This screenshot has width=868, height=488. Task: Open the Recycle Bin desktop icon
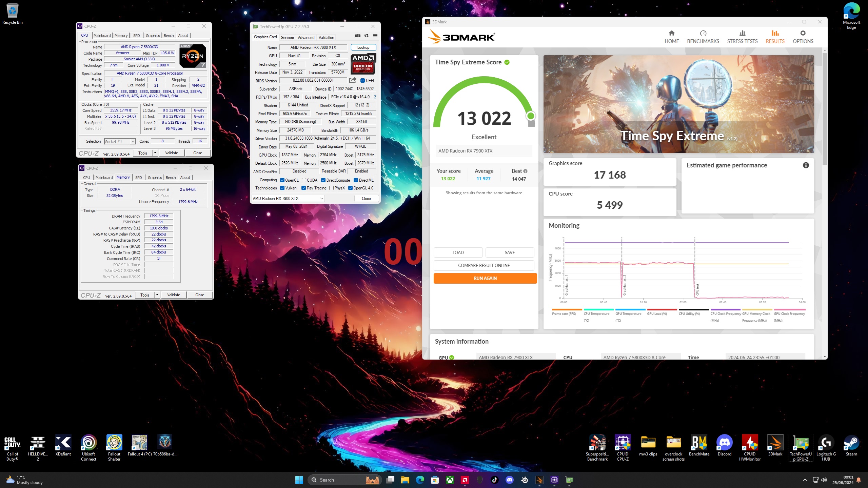(13, 14)
